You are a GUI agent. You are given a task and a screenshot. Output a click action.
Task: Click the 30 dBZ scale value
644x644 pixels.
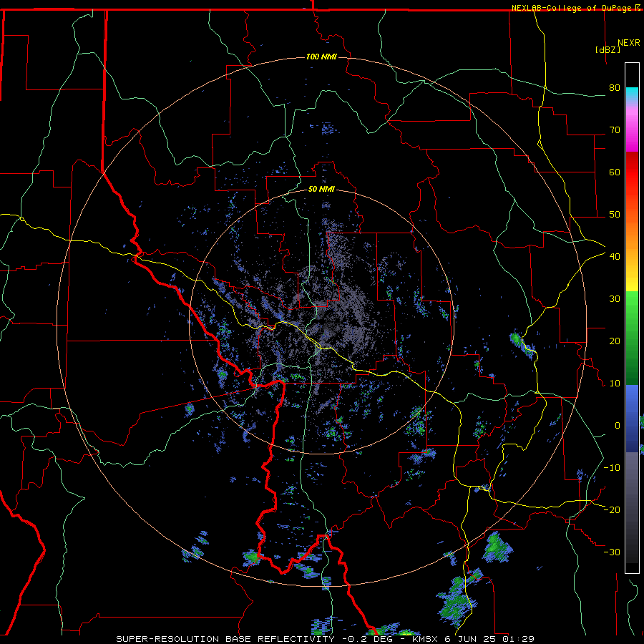point(615,299)
